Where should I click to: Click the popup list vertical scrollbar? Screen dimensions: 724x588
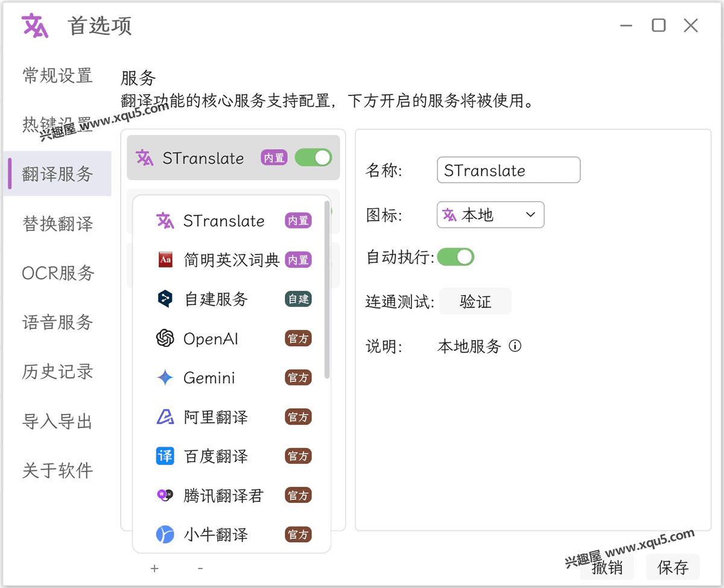[327, 289]
